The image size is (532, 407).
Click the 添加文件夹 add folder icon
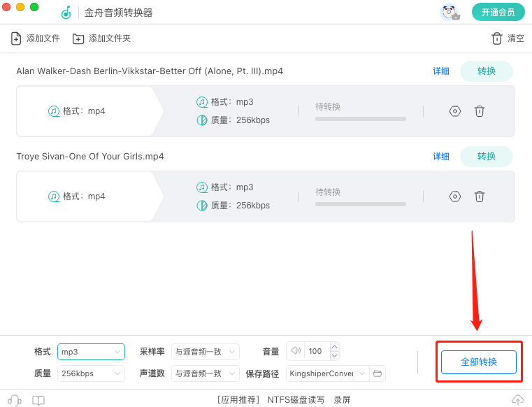tap(78, 38)
